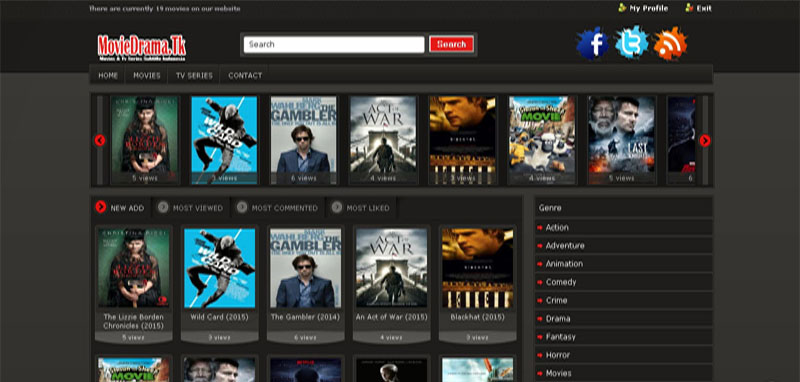
Task: Click round icon beside Most Liked
Action: [x=337, y=207]
